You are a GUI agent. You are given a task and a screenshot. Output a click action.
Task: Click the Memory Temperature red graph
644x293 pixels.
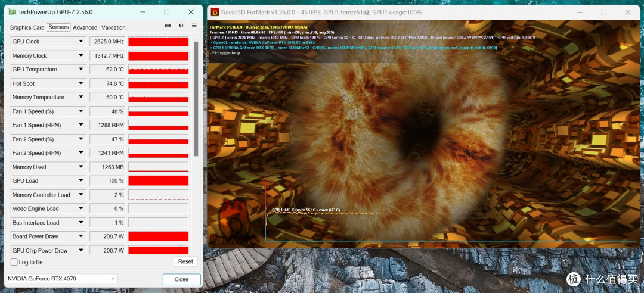(x=159, y=98)
